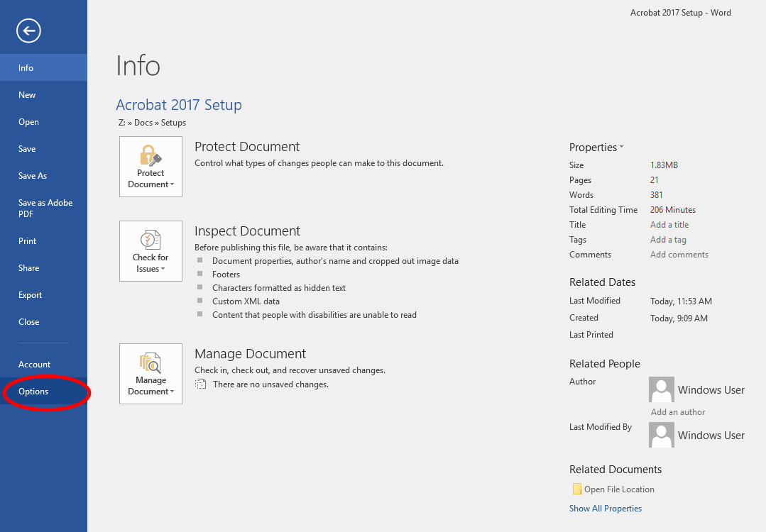Viewport: 766px width, 532px height.
Task: Click Show All Properties link
Action: (605, 509)
